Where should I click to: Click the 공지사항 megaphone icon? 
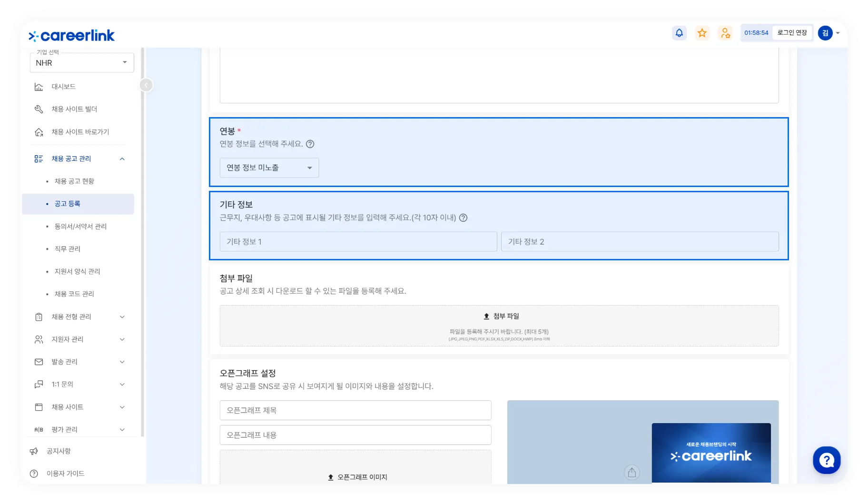[34, 451]
